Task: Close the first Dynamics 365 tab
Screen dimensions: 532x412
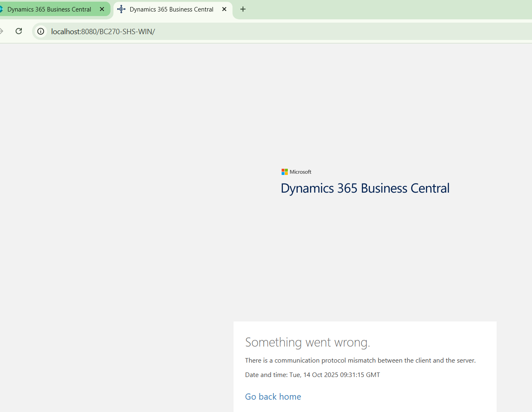Action: pyautogui.click(x=102, y=9)
